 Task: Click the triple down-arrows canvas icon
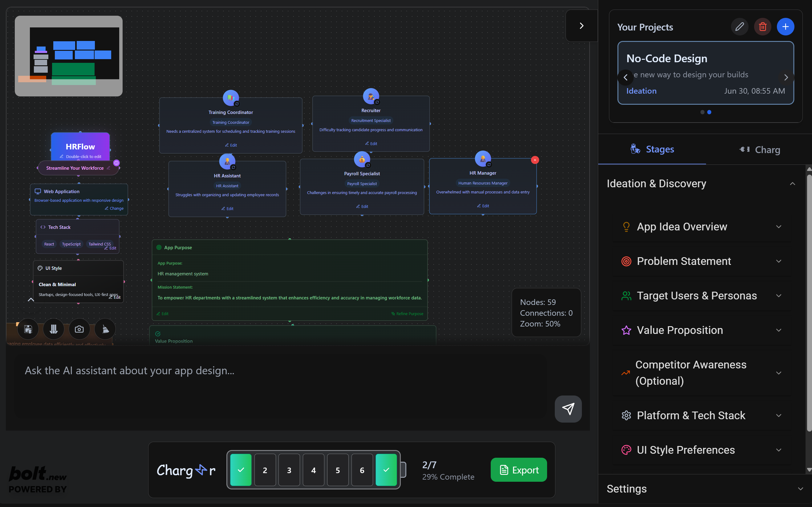tap(54, 329)
